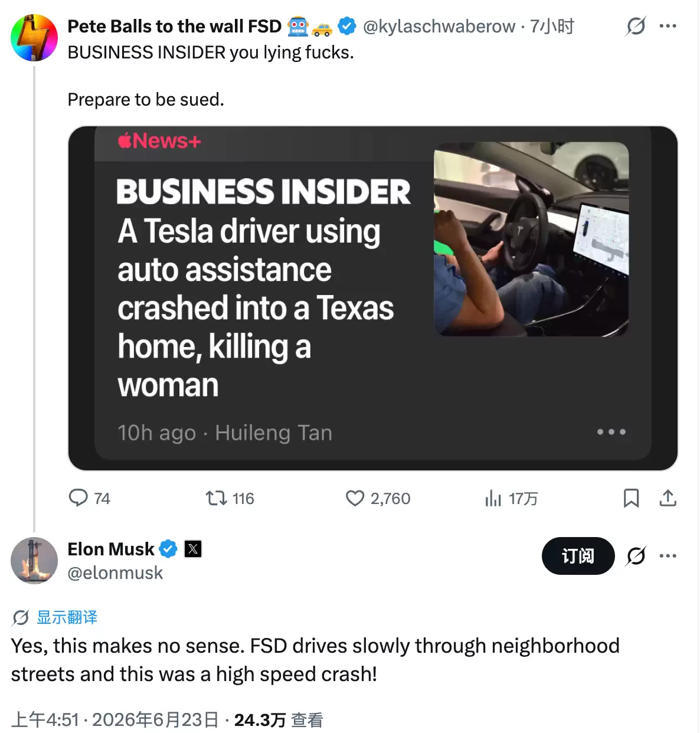Image resolution: width=700 pixels, height=733 pixels.
Task: Open Pete Balls' colorful profile avatar
Action: tap(34, 38)
